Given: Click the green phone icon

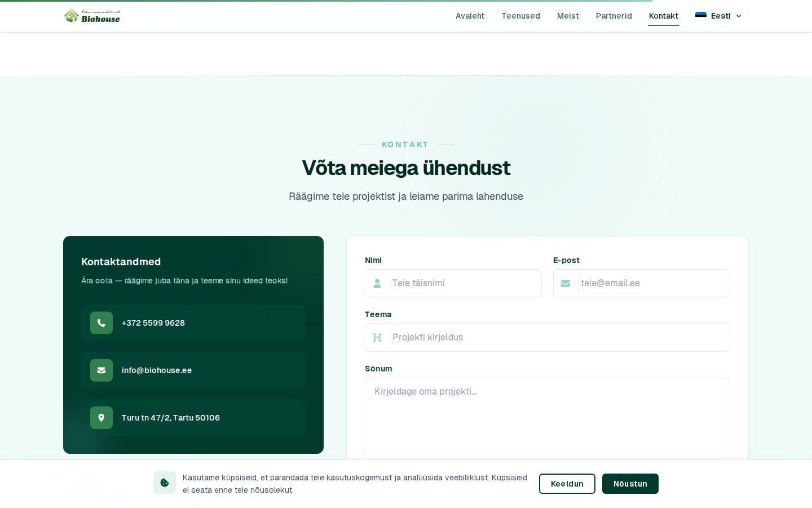Looking at the screenshot, I should click(101, 323).
